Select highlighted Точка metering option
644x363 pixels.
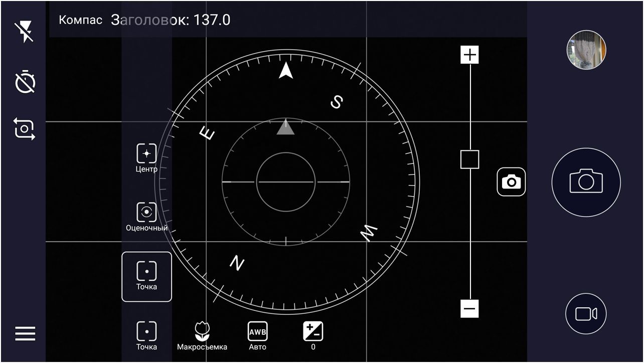(x=146, y=276)
